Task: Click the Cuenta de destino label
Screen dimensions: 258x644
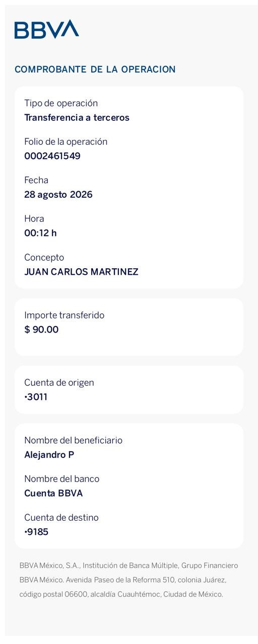Action: (61, 518)
